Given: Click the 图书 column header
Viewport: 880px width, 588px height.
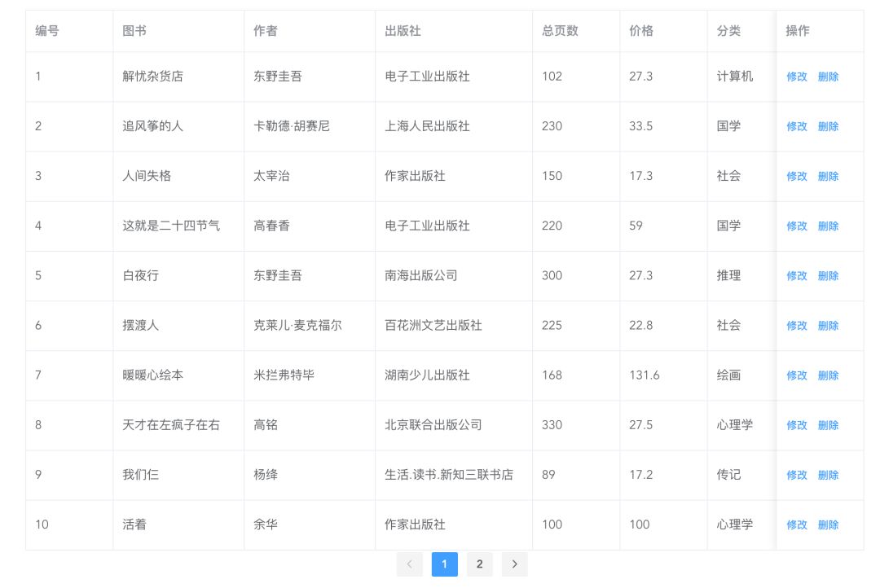Looking at the screenshot, I should tap(134, 31).
